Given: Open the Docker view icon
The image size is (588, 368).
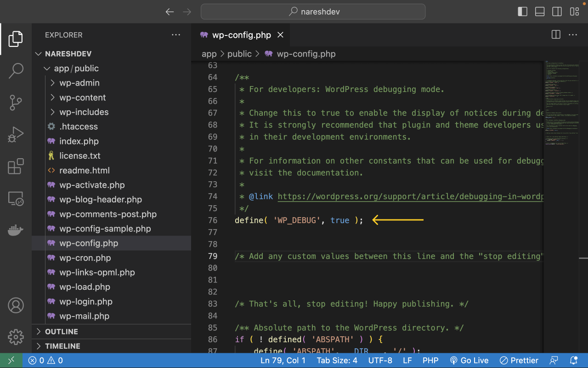Looking at the screenshot, I should pyautogui.click(x=16, y=230).
